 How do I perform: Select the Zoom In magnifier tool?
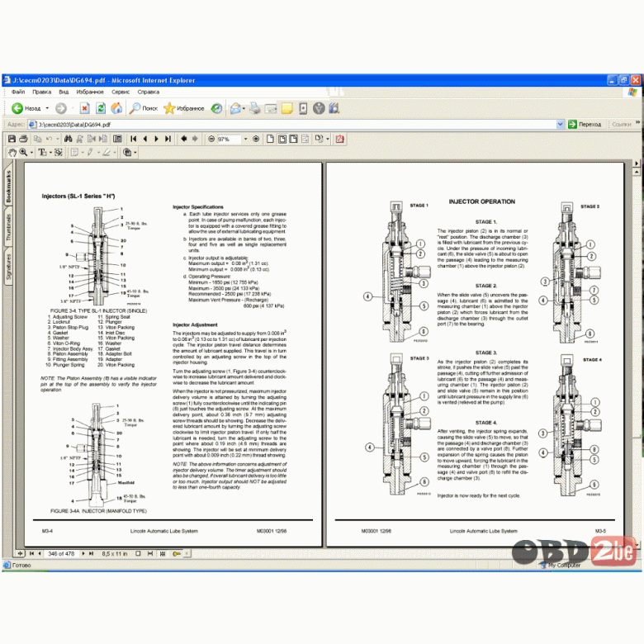tap(23, 153)
